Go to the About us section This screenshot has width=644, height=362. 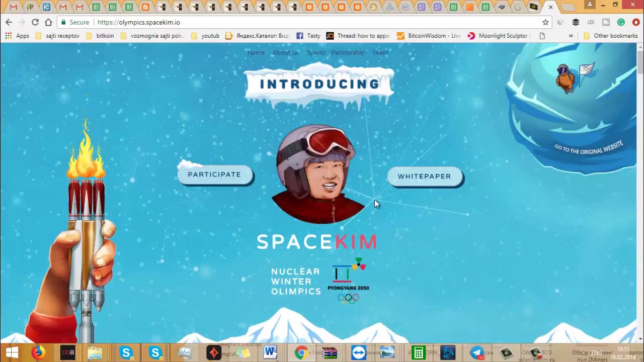(285, 53)
